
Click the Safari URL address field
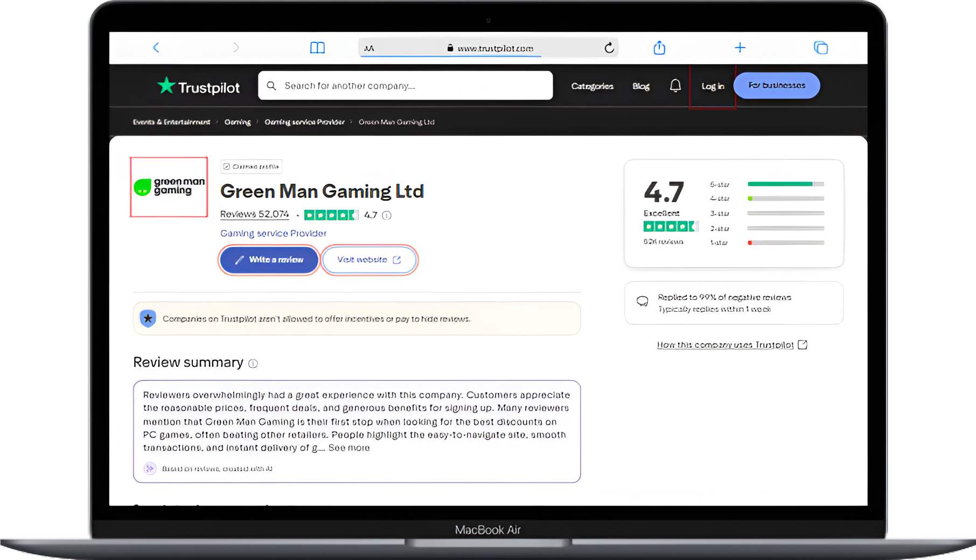tap(488, 48)
